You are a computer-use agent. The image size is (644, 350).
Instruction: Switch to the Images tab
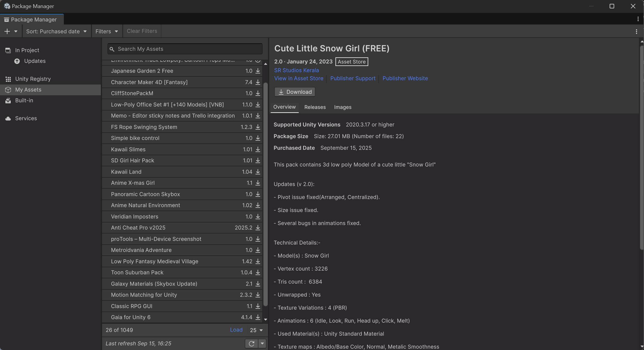pos(343,107)
